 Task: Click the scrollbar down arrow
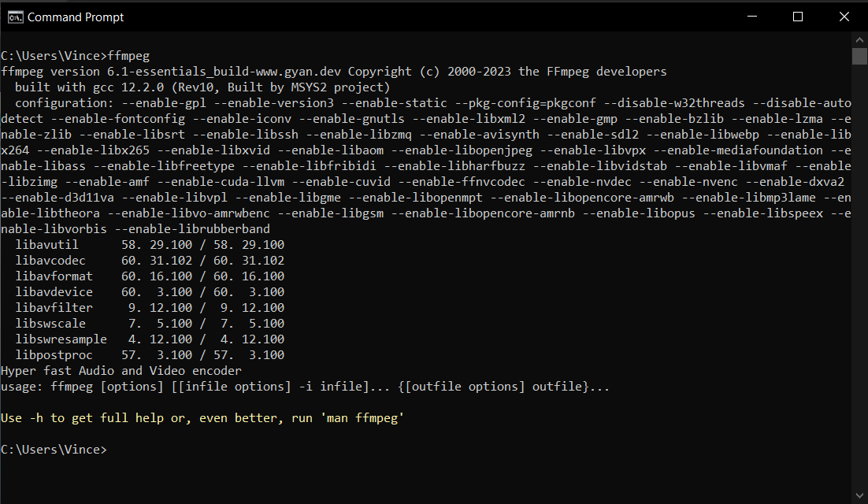[858, 496]
